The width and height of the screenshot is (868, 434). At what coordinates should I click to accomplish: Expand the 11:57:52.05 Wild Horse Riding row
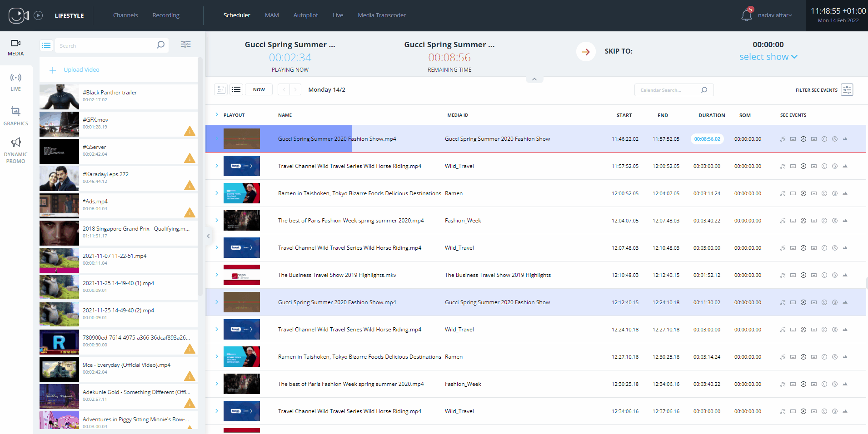click(217, 166)
